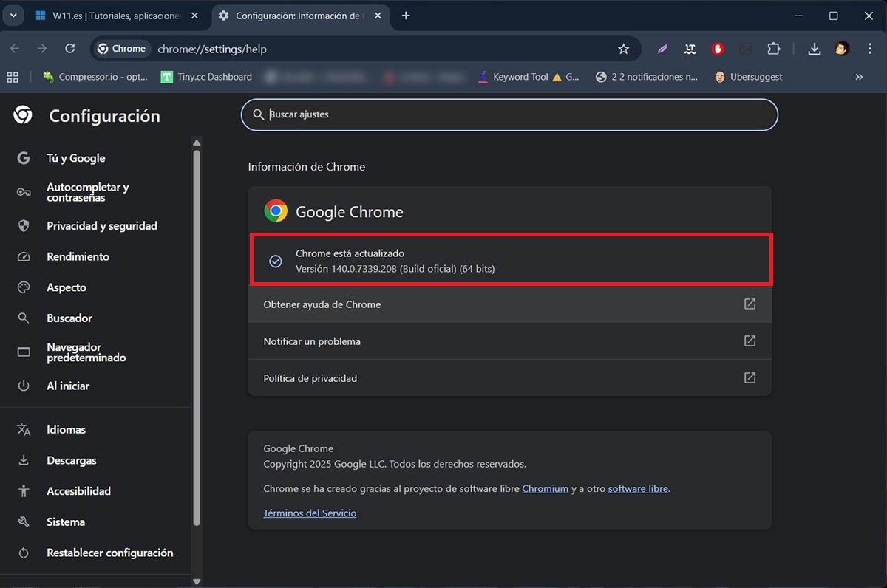Open the Chrome three-dot menu
This screenshot has height=588, width=887.
point(869,49)
